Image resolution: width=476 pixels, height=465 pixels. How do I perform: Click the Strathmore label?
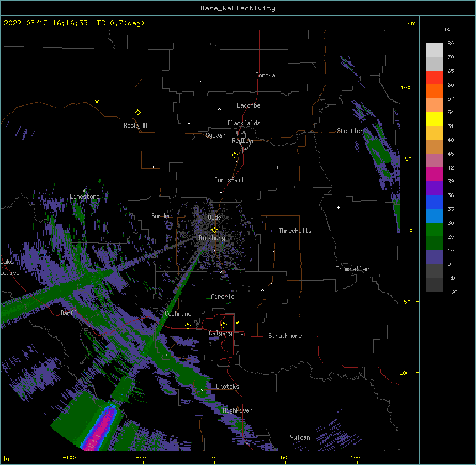pos(285,336)
